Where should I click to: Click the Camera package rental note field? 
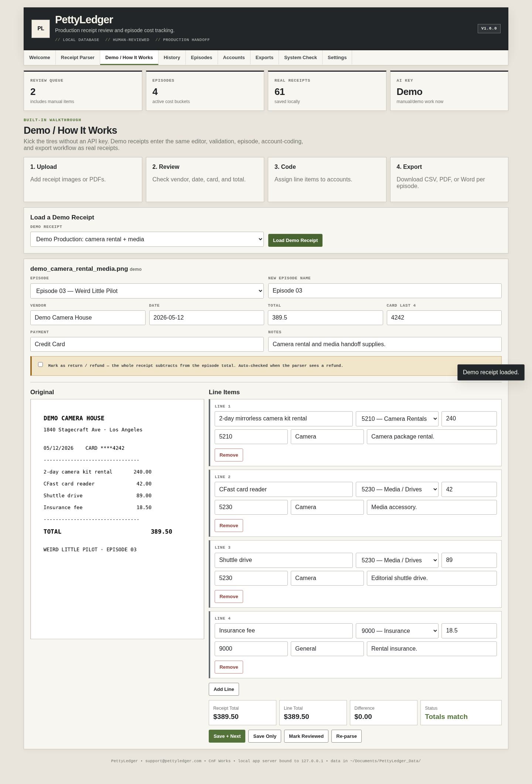pos(432,437)
